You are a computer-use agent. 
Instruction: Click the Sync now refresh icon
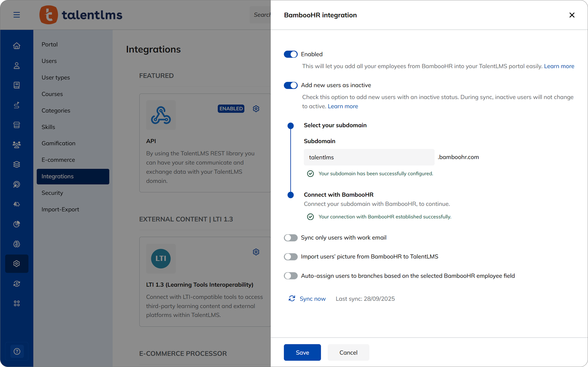click(x=292, y=299)
